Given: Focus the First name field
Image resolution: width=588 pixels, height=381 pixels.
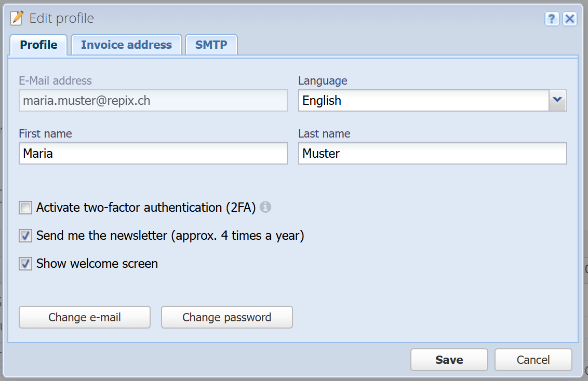Looking at the screenshot, I should [x=153, y=153].
